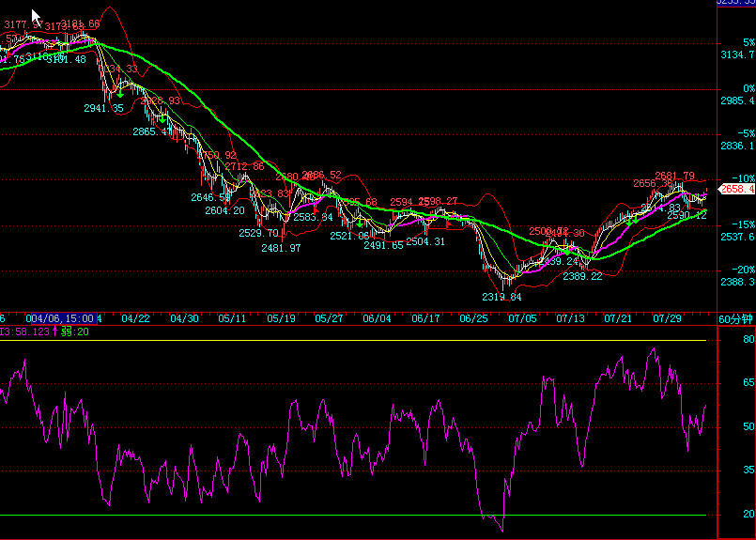This screenshot has height=540, width=756.
Task: Click the 2604.20 low price label
Action: [224, 210]
